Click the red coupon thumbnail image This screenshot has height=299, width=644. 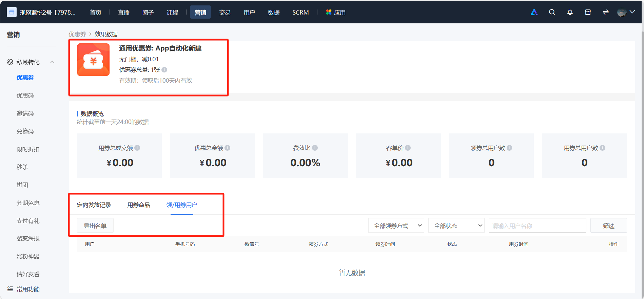pos(93,60)
